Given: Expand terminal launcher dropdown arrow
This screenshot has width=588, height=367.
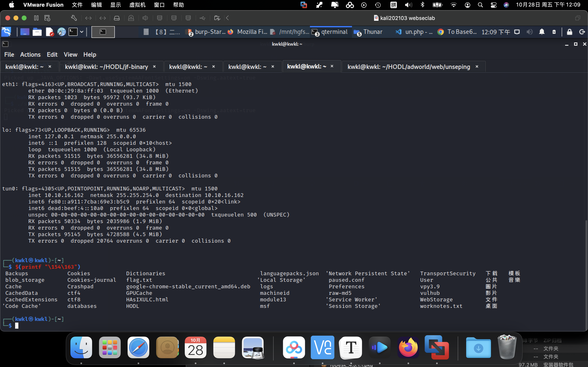Looking at the screenshot, I should [82, 32].
